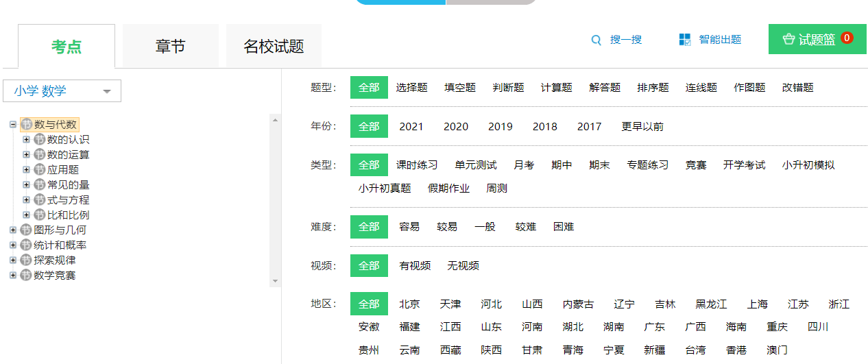868x364 pixels.
Task: Click the node icon next to 比和比例
Action: pyautogui.click(x=40, y=215)
